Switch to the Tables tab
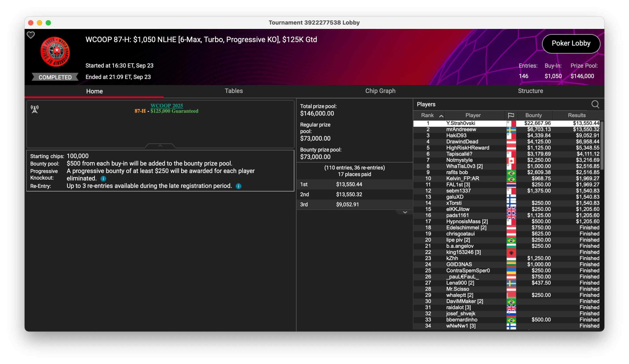The height and width of the screenshot is (364, 629). click(234, 91)
